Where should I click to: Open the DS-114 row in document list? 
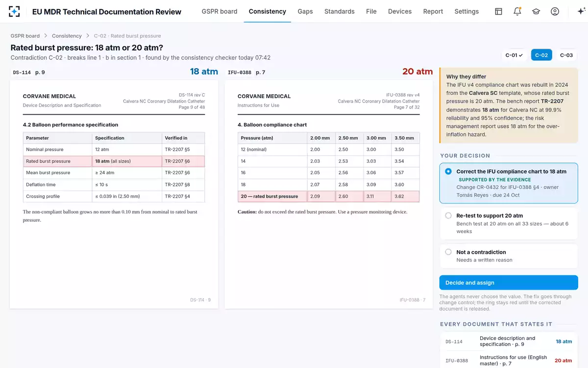coord(509,342)
